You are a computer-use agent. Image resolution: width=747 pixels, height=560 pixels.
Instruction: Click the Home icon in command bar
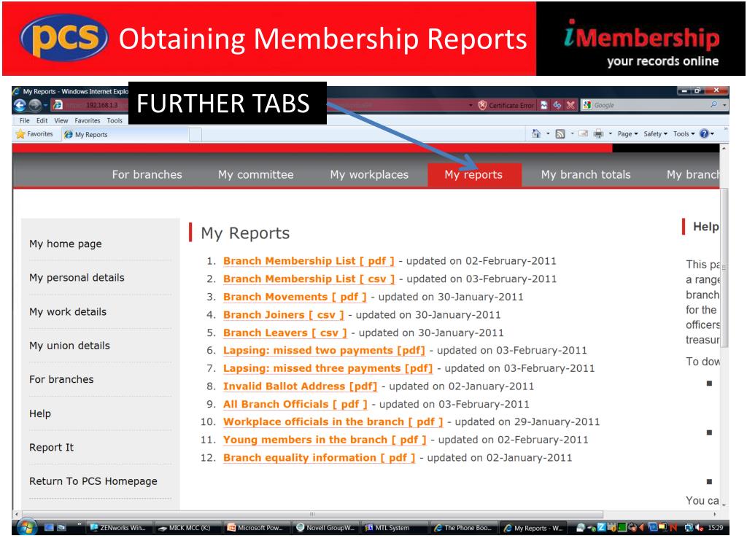click(536, 134)
